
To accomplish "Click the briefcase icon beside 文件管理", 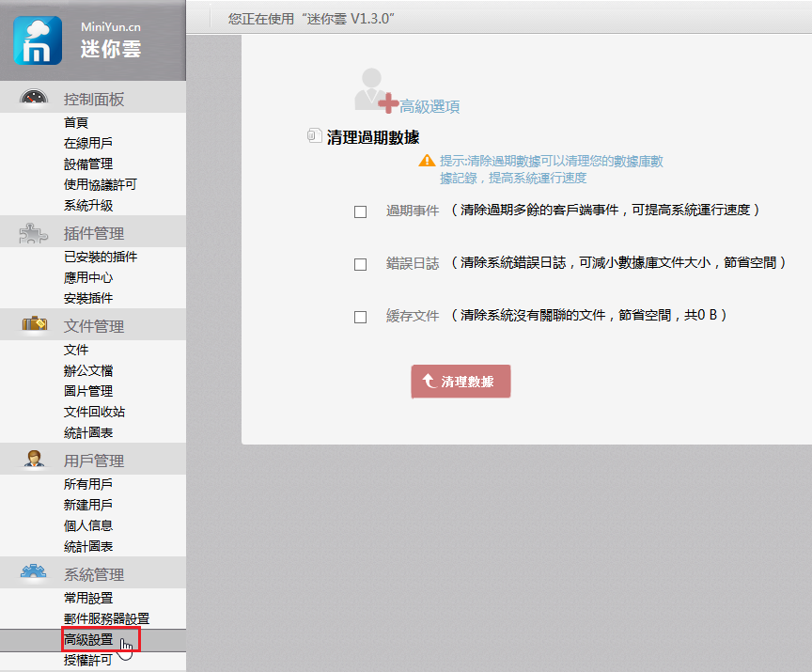I will pos(35,324).
